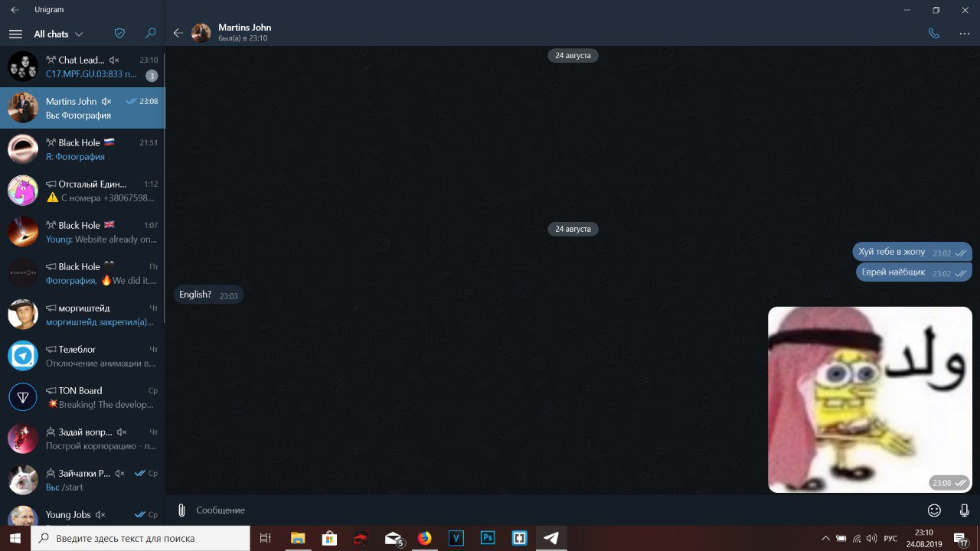Open the Young Jobs chat
Viewport: 980px width, 551px height.
pyautogui.click(x=83, y=513)
